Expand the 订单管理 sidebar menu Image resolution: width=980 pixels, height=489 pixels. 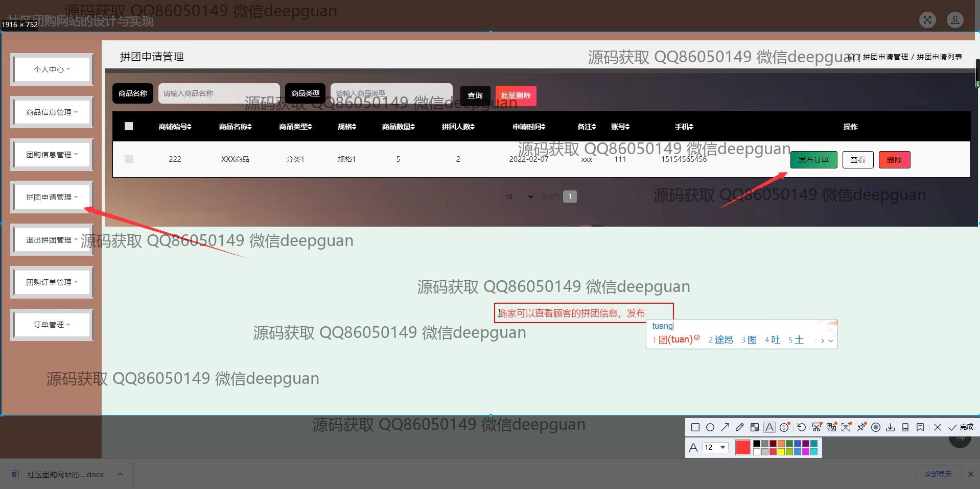[52, 325]
